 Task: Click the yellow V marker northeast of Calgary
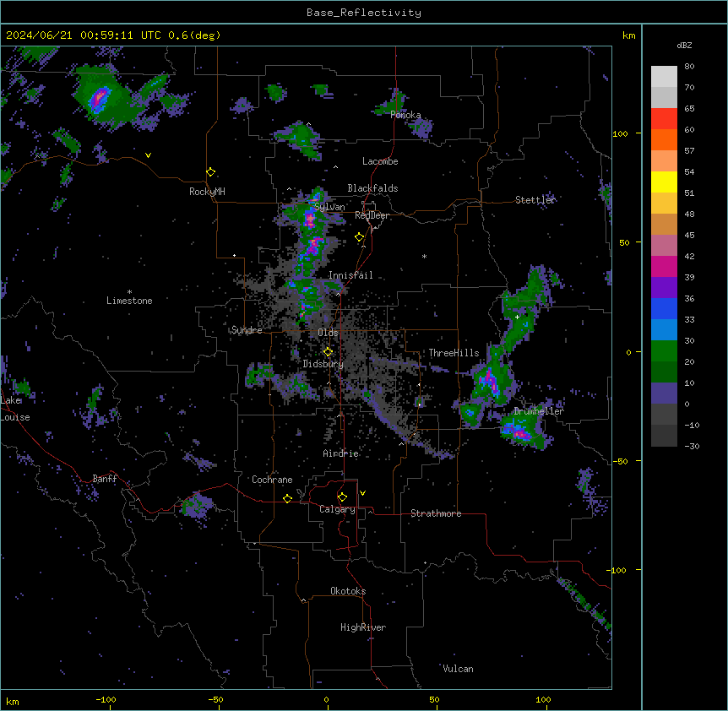point(362,493)
